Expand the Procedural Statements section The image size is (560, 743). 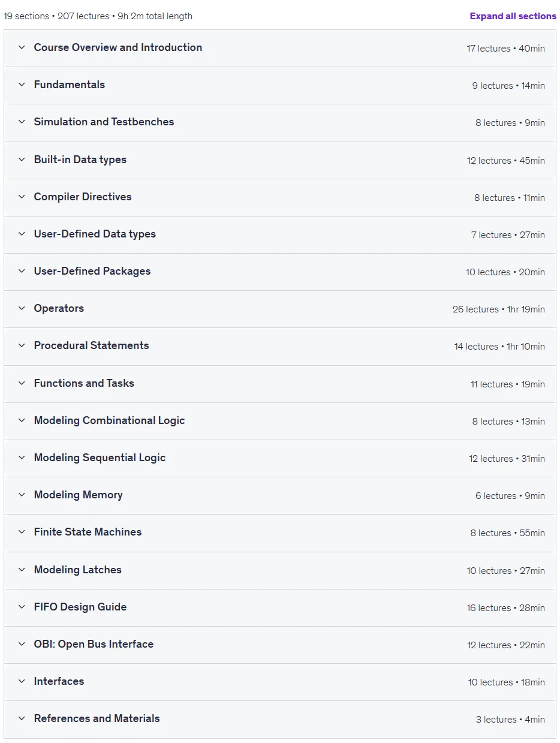[x=280, y=346]
